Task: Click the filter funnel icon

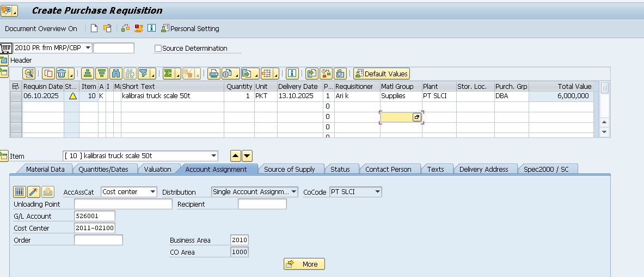Action: [x=144, y=74]
